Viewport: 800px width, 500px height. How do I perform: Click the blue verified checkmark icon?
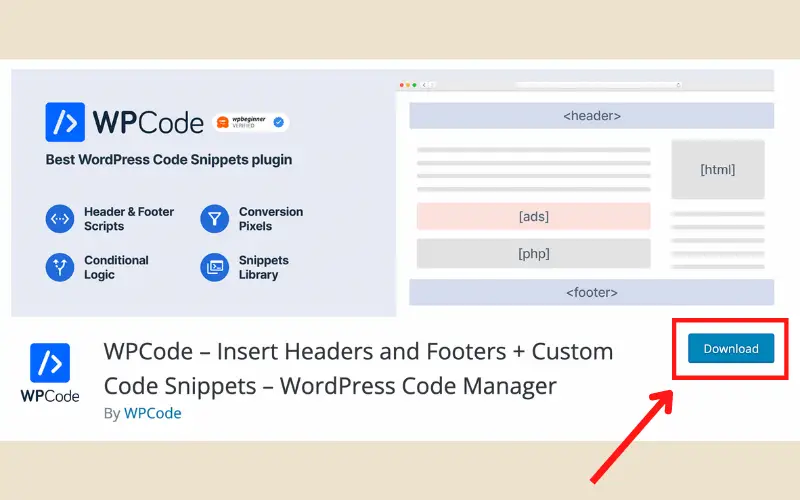pos(279,122)
